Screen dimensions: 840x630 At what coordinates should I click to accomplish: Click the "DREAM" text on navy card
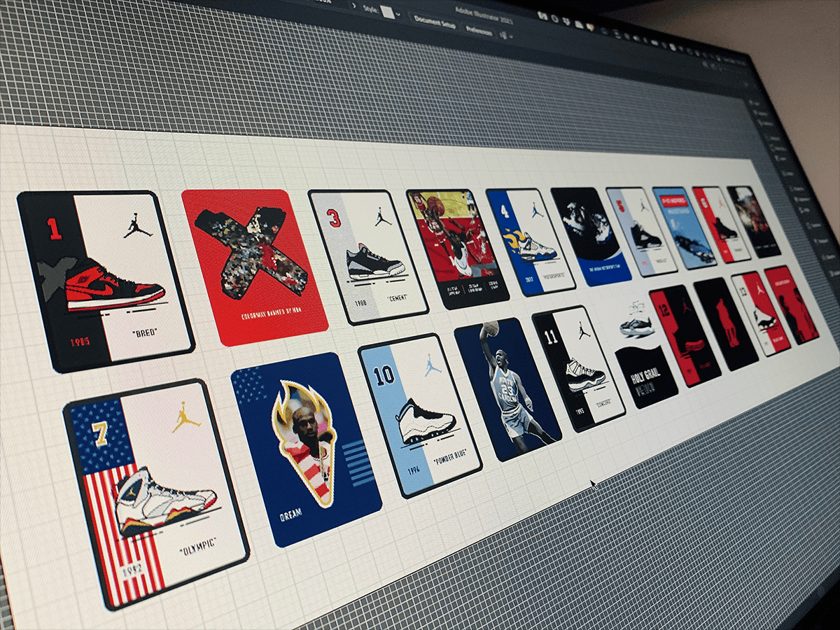(290, 514)
